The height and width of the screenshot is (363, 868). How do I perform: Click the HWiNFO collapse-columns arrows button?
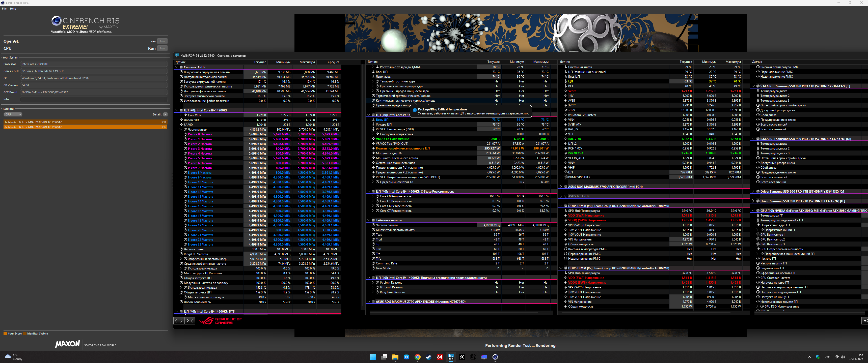pyautogui.click(x=190, y=321)
